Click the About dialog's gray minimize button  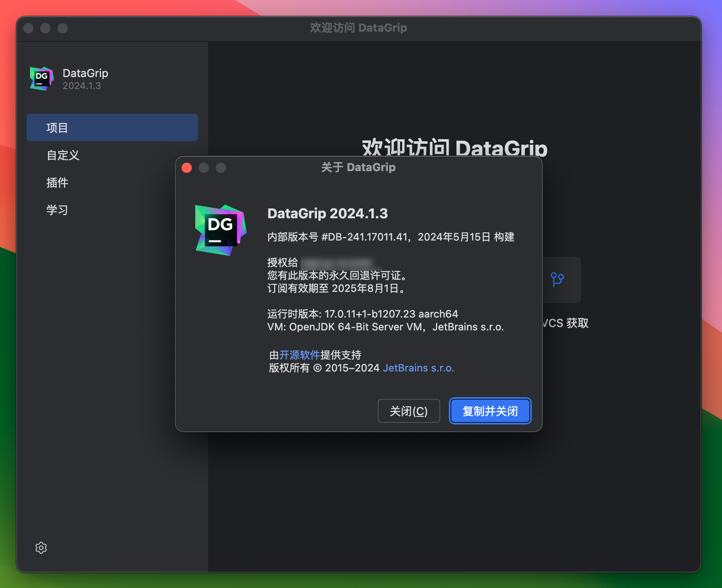click(x=204, y=168)
